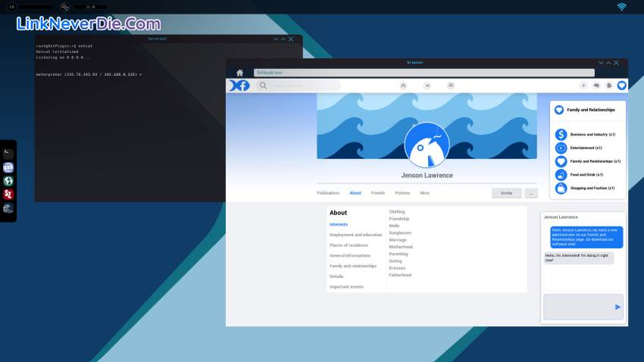Click the Business and Industry dollar icon
This screenshot has width=644, height=362.
pyautogui.click(x=561, y=134)
